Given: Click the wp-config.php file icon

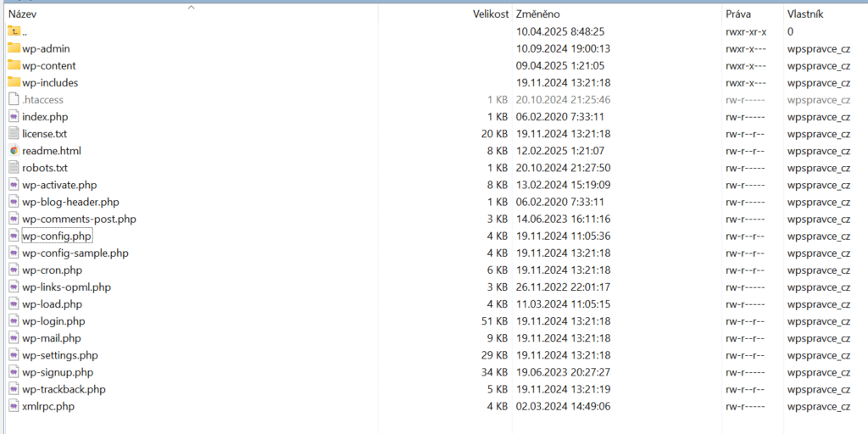Looking at the screenshot, I should point(14,236).
